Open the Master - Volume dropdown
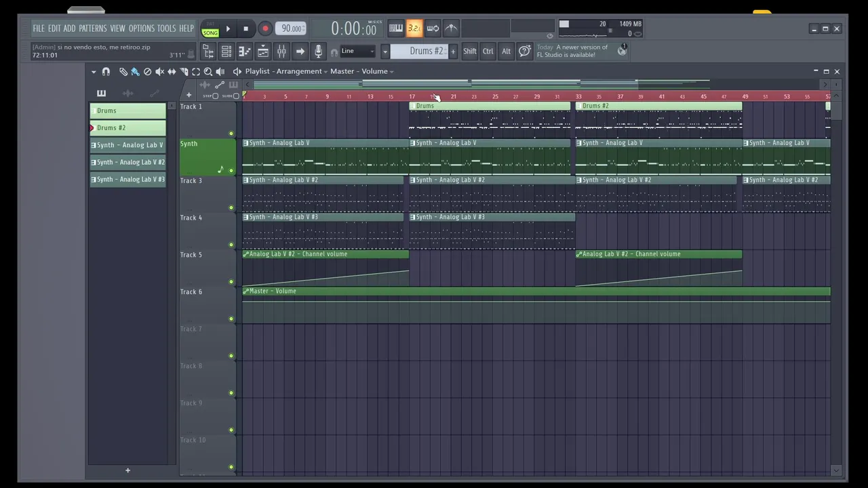Image resolution: width=868 pixels, height=488 pixels. [362, 71]
